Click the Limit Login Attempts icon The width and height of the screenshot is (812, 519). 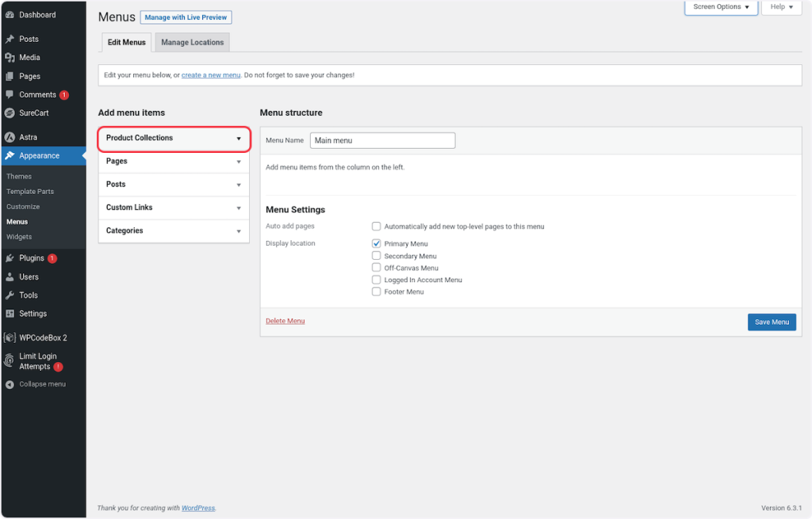pos(10,361)
